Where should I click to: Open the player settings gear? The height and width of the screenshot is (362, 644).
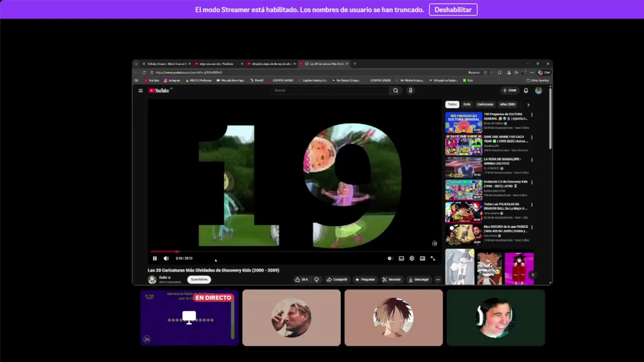pos(412,258)
